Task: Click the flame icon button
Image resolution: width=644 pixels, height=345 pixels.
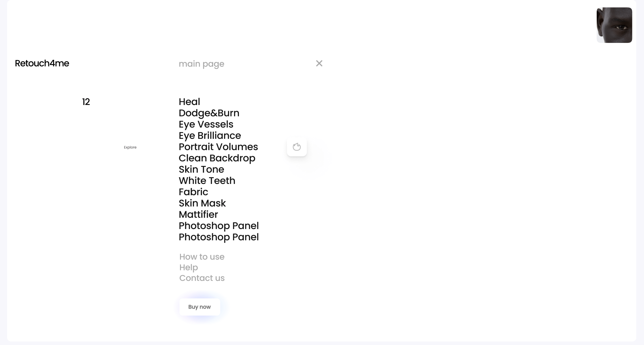Action: (x=297, y=147)
